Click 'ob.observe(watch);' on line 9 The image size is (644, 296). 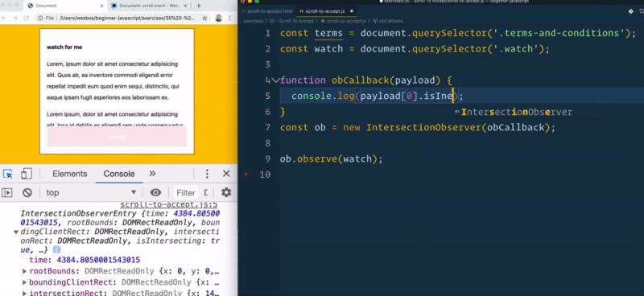tap(332, 159)
